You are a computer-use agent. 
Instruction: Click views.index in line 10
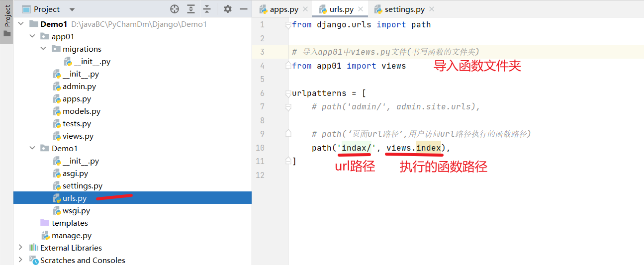(414, 148)
